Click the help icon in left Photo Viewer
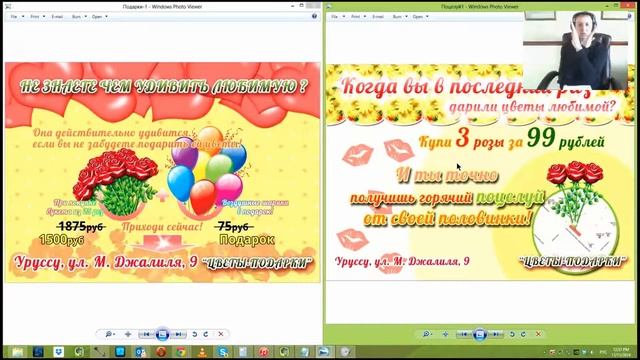 (314, 16)
